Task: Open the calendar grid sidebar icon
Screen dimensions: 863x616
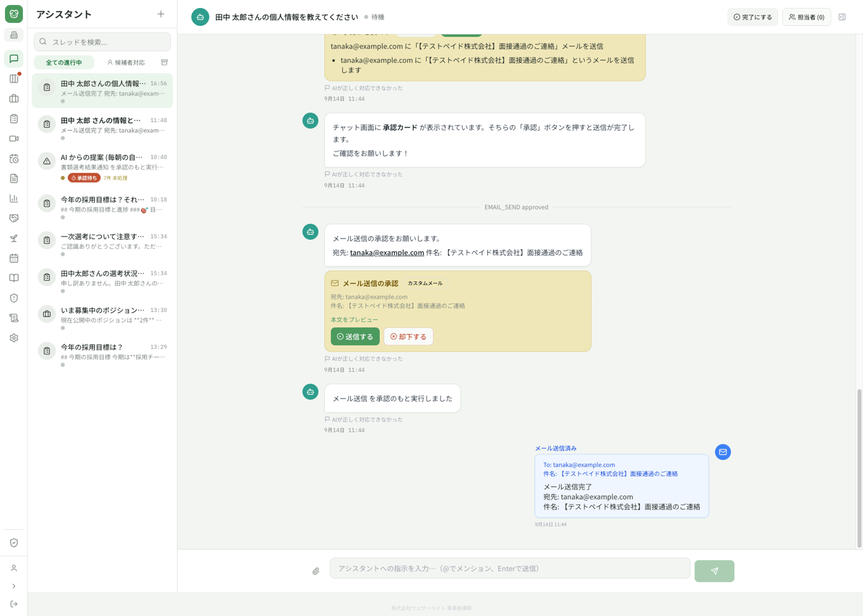Action: (x=14, y=258)
